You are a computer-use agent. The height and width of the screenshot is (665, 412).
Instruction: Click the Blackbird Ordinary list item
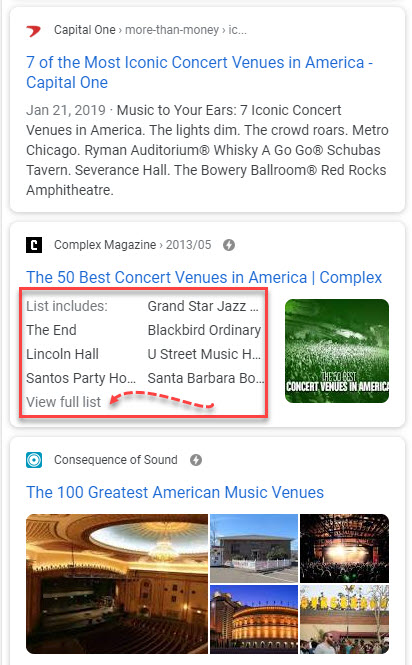204,330
